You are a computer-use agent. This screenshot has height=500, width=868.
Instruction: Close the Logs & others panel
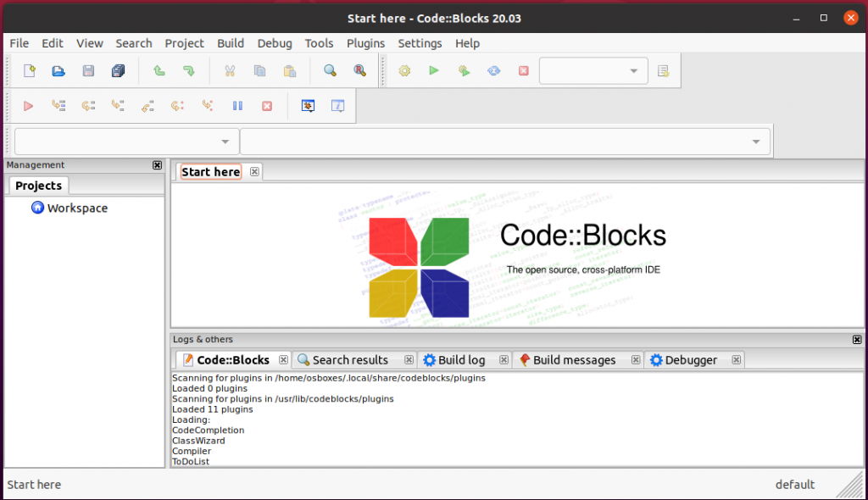pyautogui.click(x=857, y=340)
